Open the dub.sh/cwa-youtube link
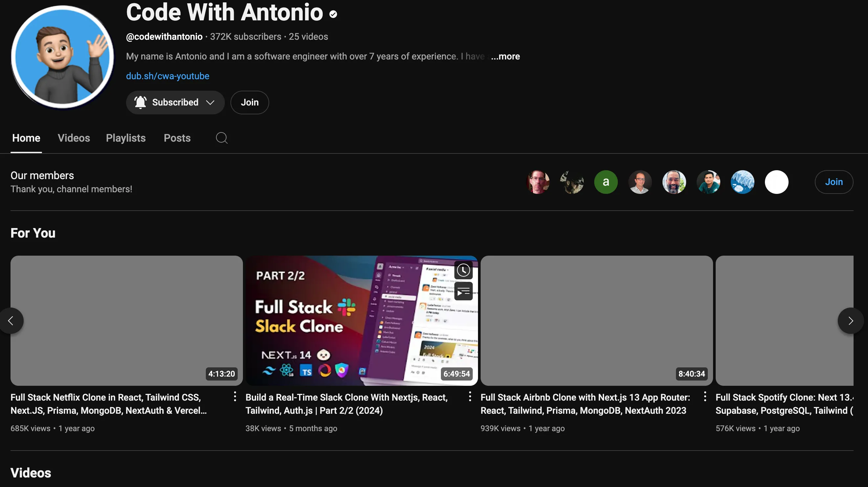 tap(167, 76)
